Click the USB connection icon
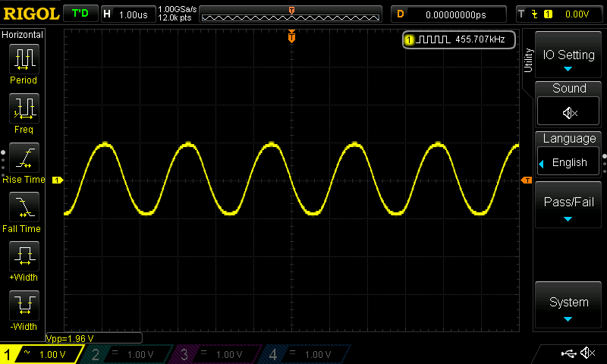The width and height of the screenshot is (607, 364). click(568, 353)
